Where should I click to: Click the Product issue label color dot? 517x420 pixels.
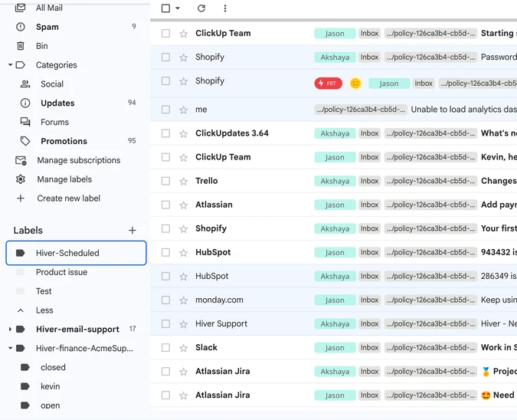tap(21, 272)
